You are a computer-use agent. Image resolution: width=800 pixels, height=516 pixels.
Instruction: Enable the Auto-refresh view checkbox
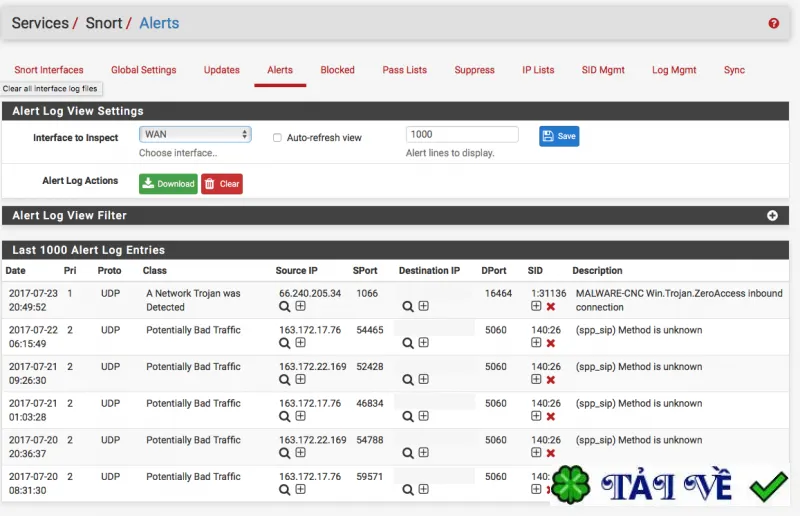277,138
